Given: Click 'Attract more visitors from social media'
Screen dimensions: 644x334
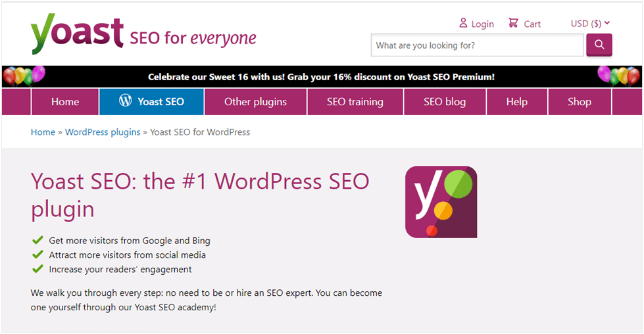Looking at the screenshot, I should (x=128, y=255).
